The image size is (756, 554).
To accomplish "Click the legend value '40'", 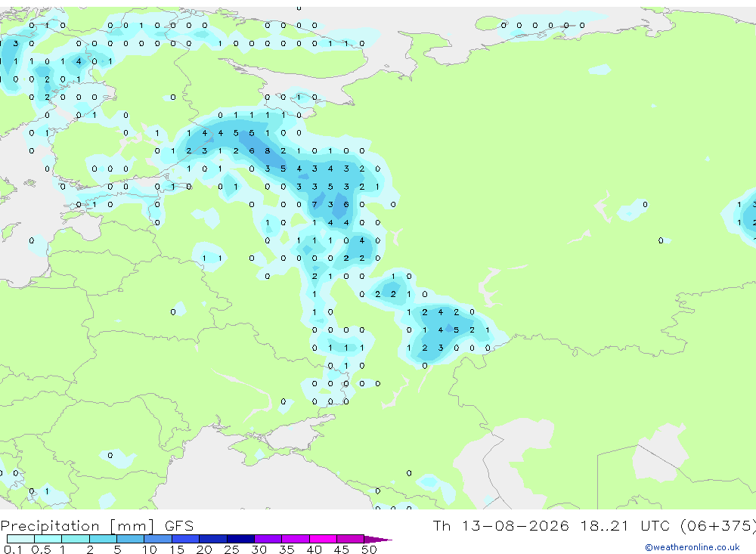I will 314,549.
